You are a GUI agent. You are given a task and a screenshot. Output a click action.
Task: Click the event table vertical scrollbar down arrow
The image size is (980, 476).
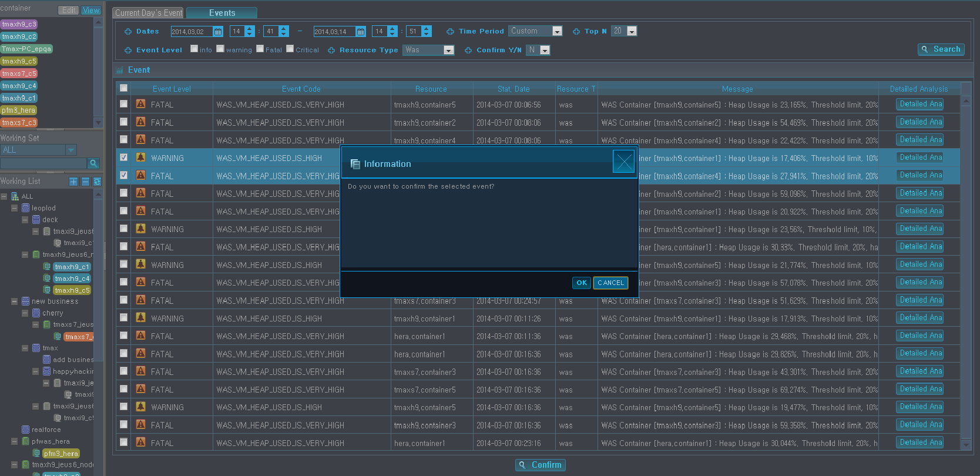pos(966,445)
